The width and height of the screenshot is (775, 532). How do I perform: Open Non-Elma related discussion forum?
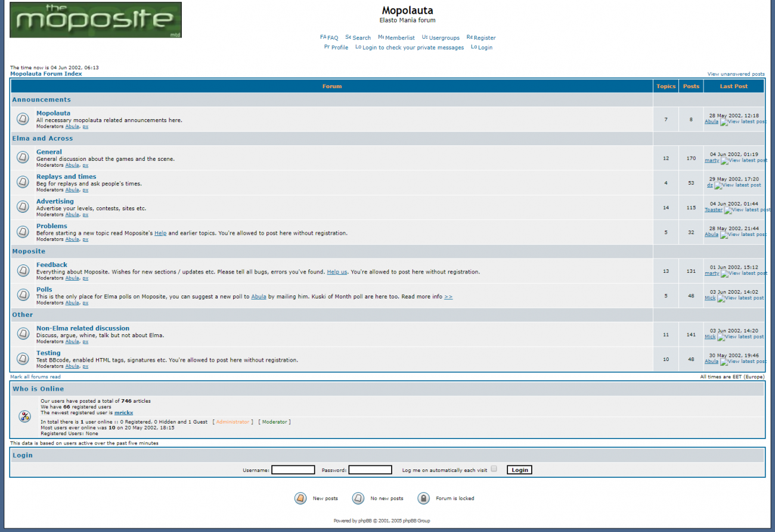click(x=82, y=328)
